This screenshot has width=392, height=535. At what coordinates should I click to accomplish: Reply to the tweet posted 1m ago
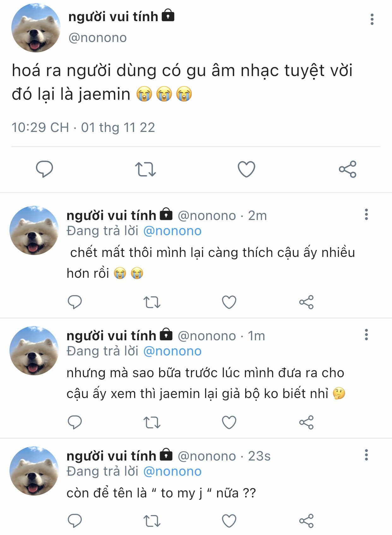[x=75, y=422]
